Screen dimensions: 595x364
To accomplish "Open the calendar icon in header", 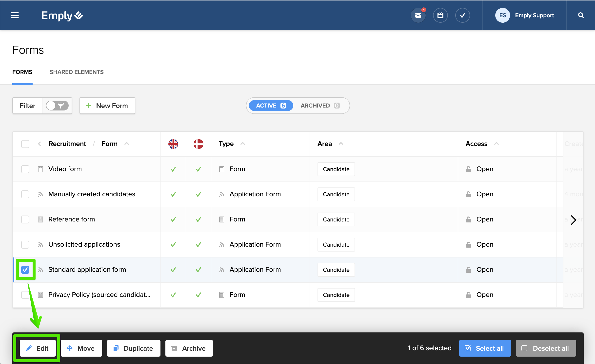I will [440, 15].
